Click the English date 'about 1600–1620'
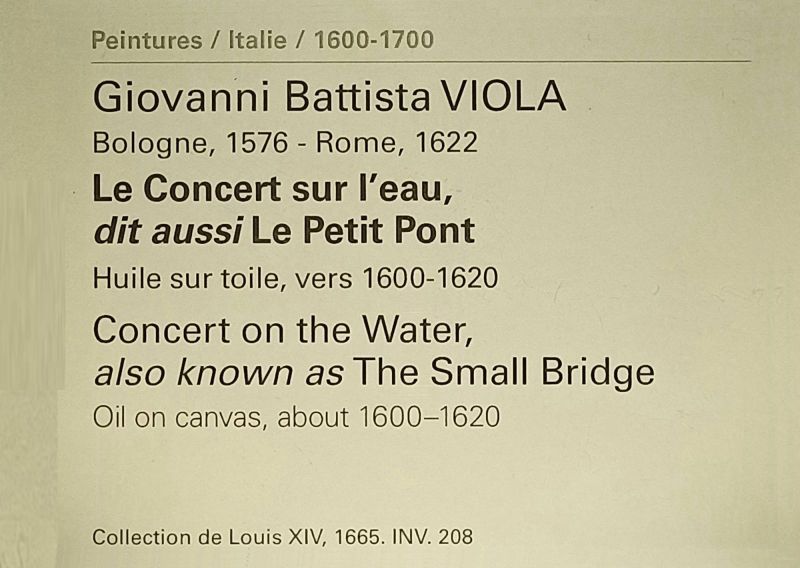800x568 pixels. tap(389, 417)
